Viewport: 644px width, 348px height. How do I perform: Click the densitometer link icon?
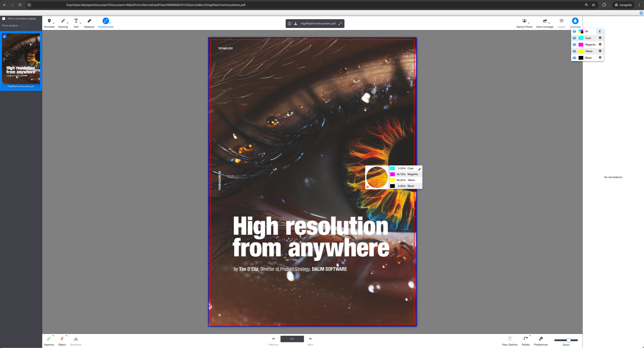(420, 169)
